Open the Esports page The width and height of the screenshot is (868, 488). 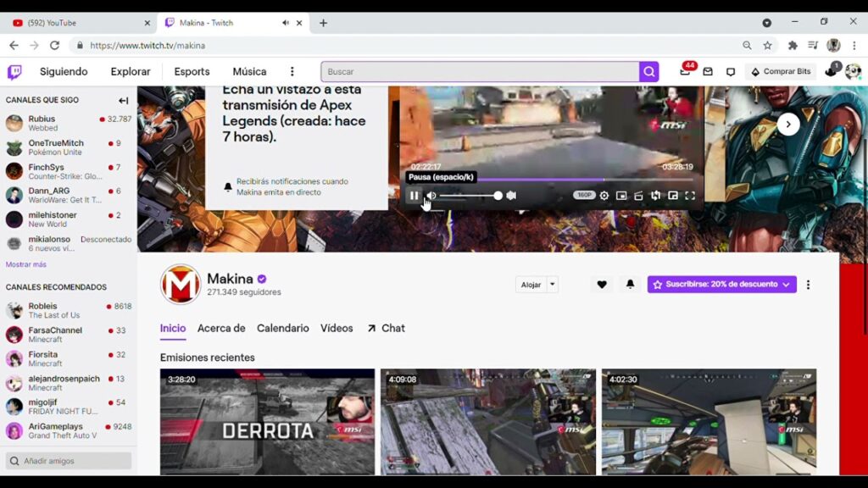[192, 71]
